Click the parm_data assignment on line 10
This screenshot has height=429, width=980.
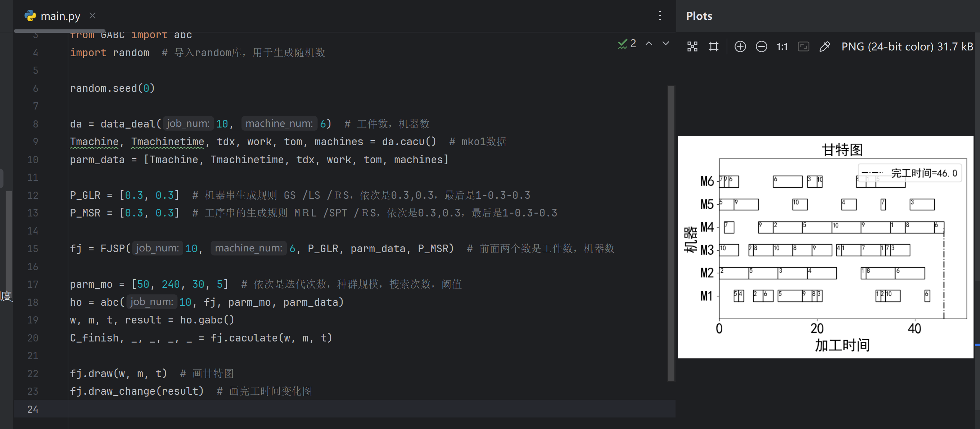click(259, 160)
